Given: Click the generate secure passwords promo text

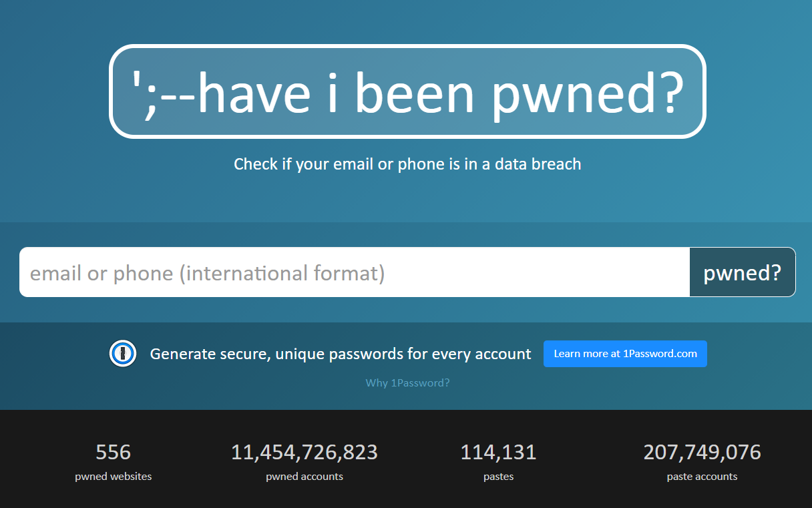Looking at the screenshot, I should click(x=341, y=353).
